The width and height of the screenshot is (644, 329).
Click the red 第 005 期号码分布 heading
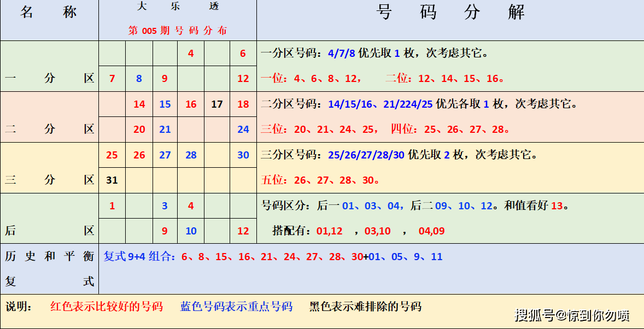point(178,31)
